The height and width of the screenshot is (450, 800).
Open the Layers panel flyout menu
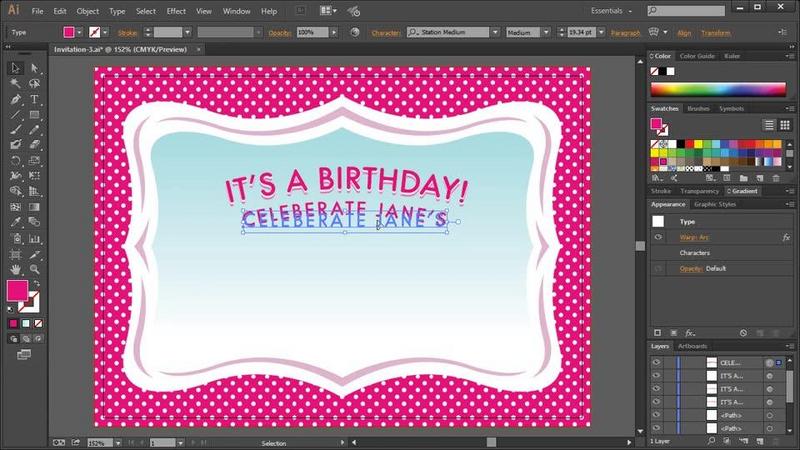tap(790, 346)
